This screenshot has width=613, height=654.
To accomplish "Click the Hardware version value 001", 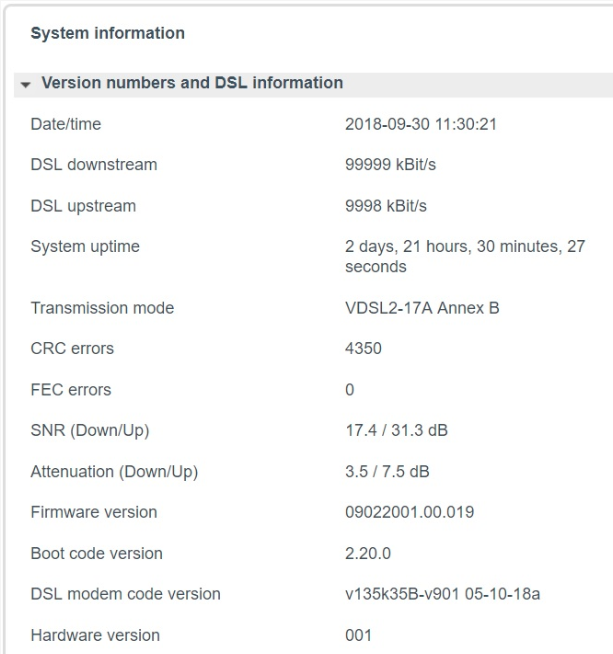I will tap(358, 635).
